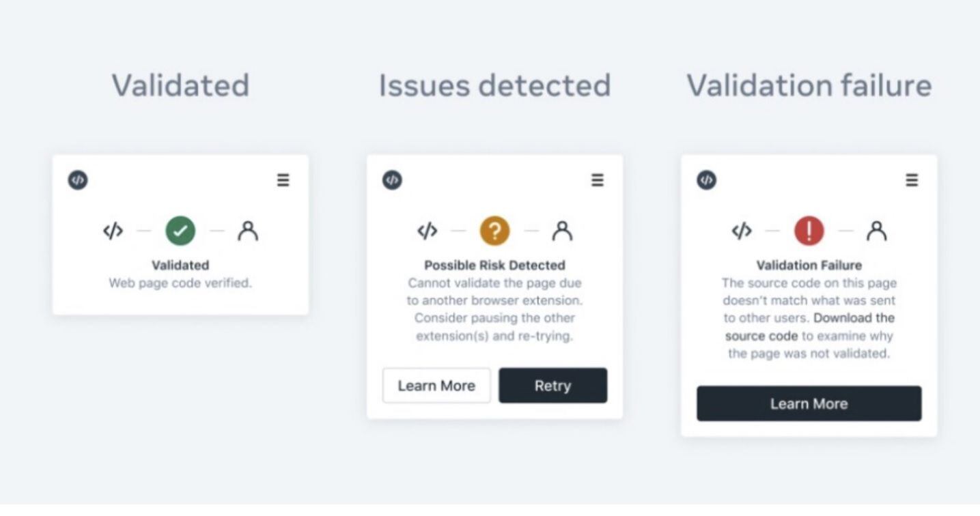
Task: Click user profile icon in Possible Risk panel
Action: (x=562, y=231)
